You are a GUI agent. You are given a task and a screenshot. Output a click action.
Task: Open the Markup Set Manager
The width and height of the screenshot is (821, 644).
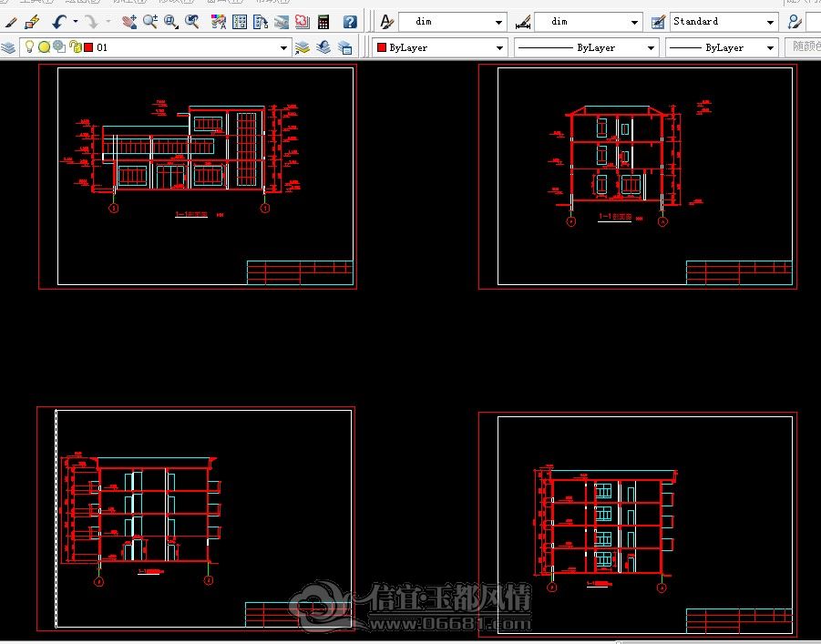[303, 22]
